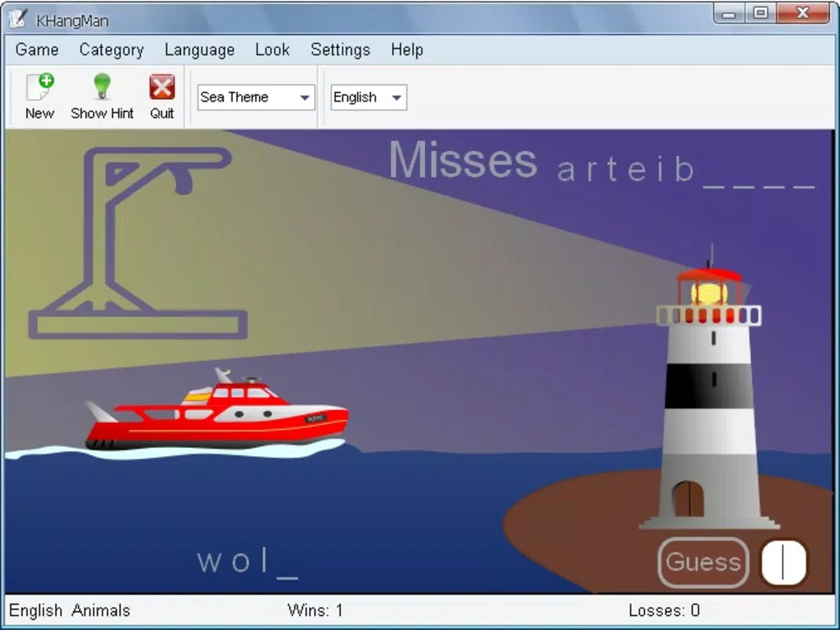Click the English Animals status text

click(x=69, y=610)
